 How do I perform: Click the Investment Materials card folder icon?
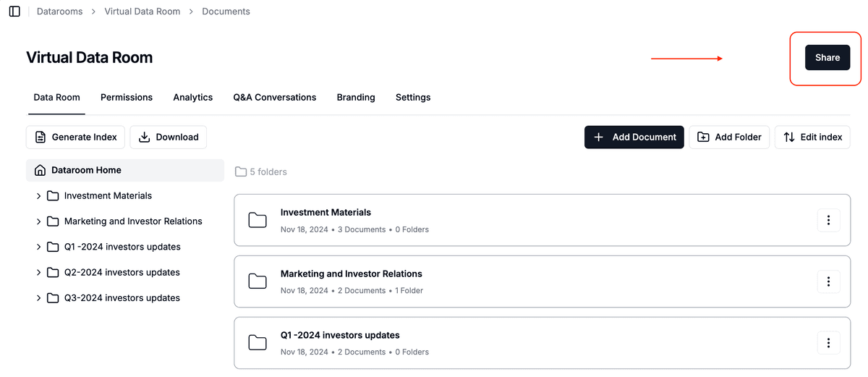(258, 220)
